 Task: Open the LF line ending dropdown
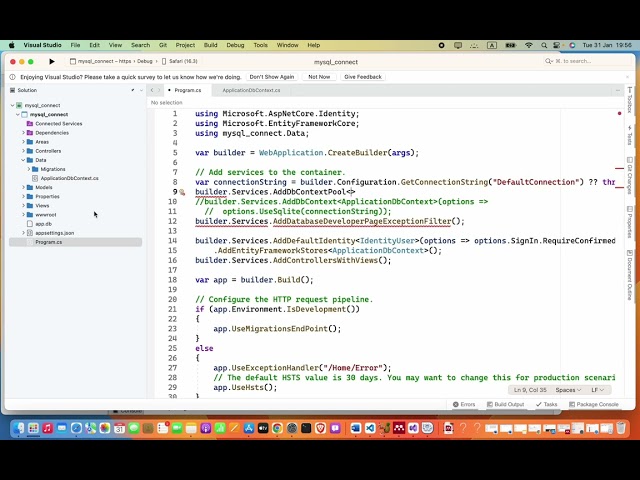[x=597, y=390]
